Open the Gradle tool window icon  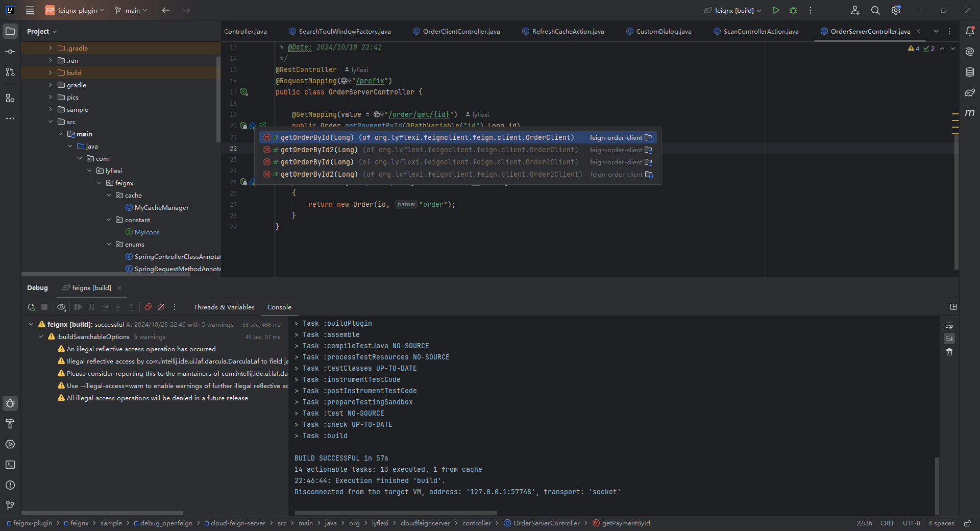coord(970,92)
